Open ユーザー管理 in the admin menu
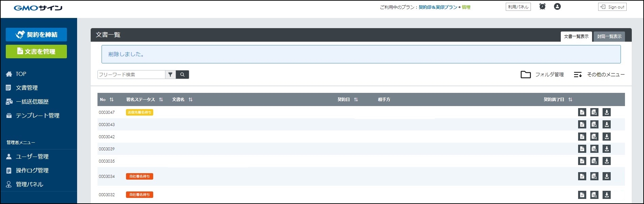 32,157
